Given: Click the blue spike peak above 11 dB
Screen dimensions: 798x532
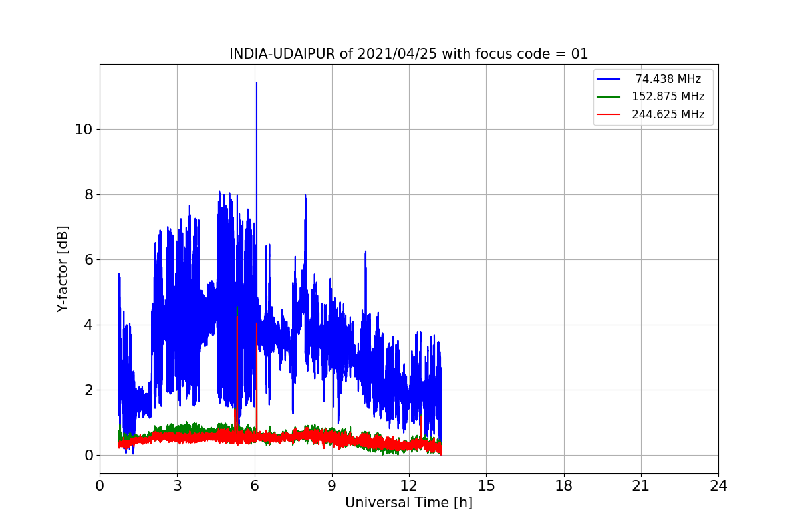Looking at the screenshot, I should click(x=257, y=83).
